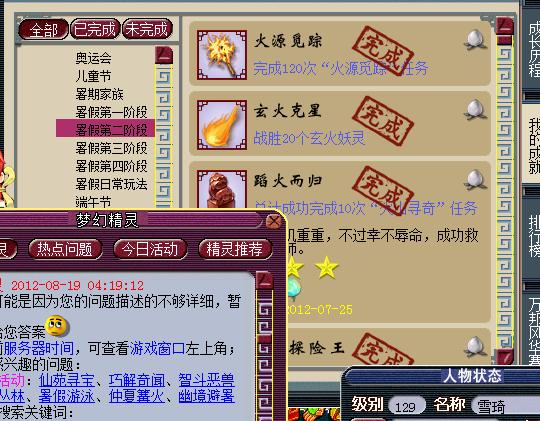Show all achievements with the 全部 filter
Image resolution: width=540 pixels, height=421 pixels.
(43, 30)
